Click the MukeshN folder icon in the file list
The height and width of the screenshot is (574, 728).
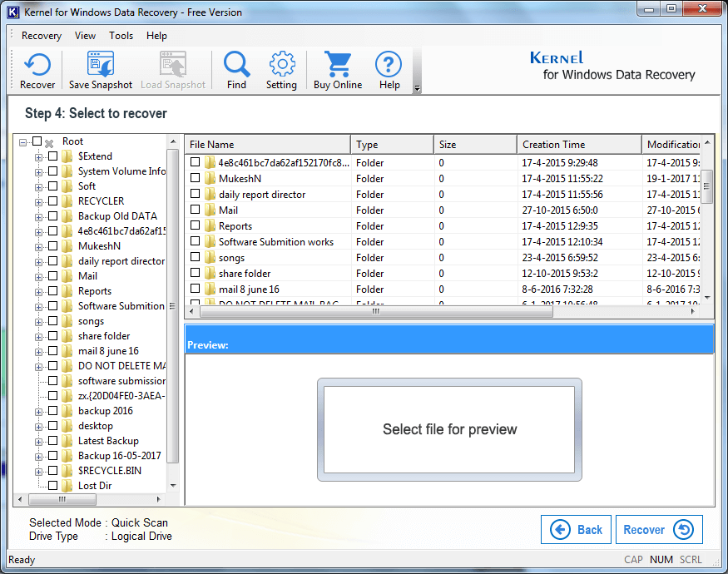click(x=210, y=178)
